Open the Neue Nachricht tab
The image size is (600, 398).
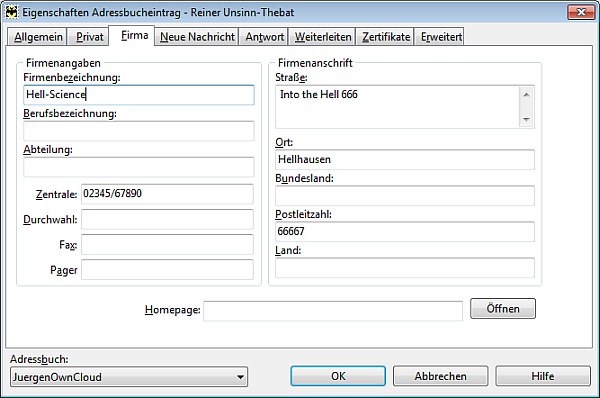(197, 37)
